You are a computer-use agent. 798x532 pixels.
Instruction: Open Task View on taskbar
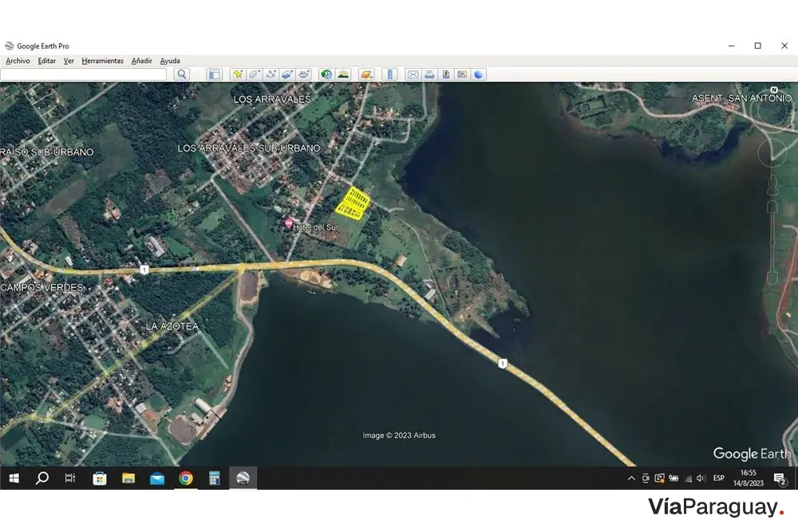tap(70, 478)
